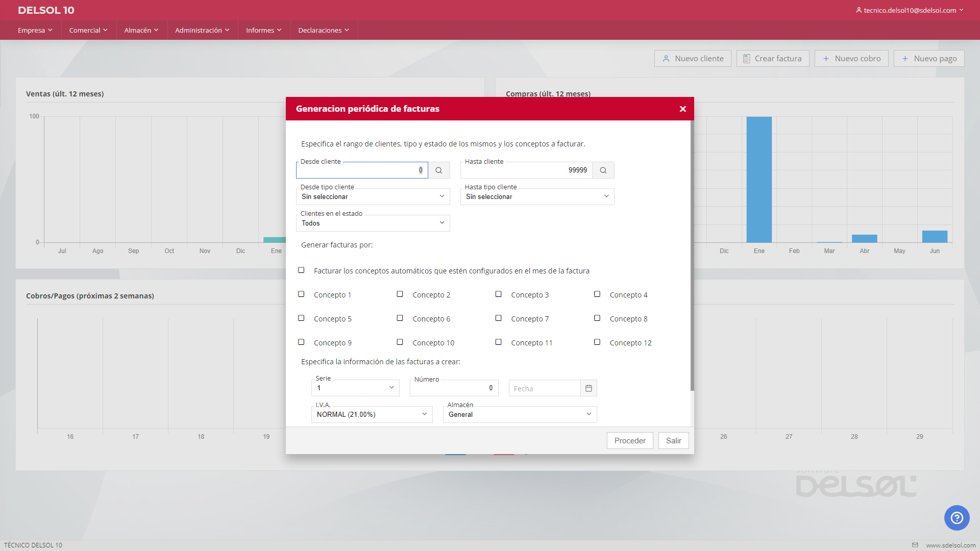Close the Generacion periódica dialog with X
980x551 pixels.
(x=683, y=109)
